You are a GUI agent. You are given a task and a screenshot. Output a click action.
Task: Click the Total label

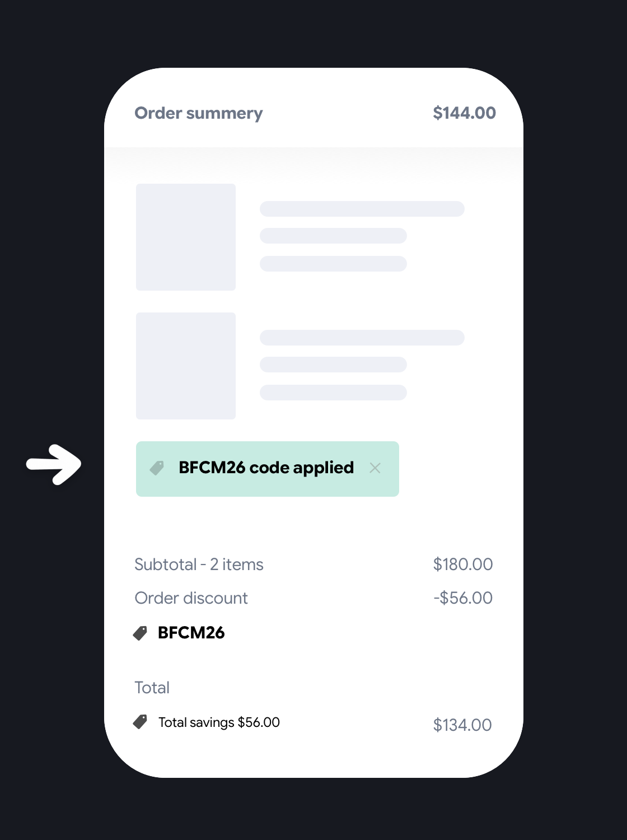click(152, 688)
